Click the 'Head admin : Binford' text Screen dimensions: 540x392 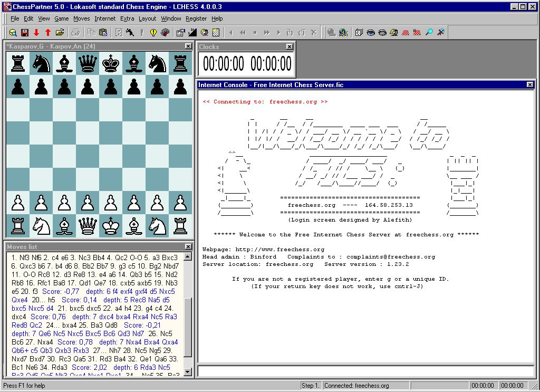coord(239,256)
